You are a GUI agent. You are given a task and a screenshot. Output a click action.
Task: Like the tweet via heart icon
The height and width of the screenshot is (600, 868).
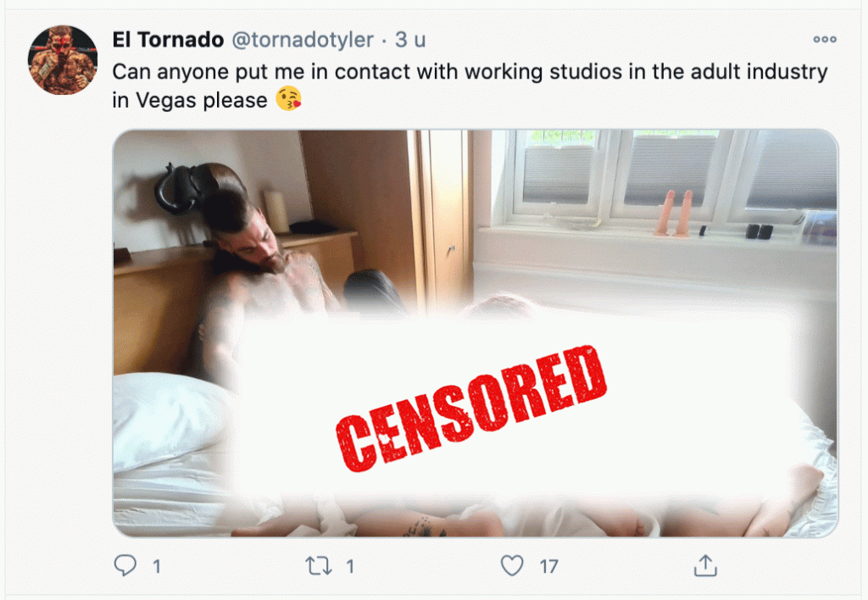[511, 566]
